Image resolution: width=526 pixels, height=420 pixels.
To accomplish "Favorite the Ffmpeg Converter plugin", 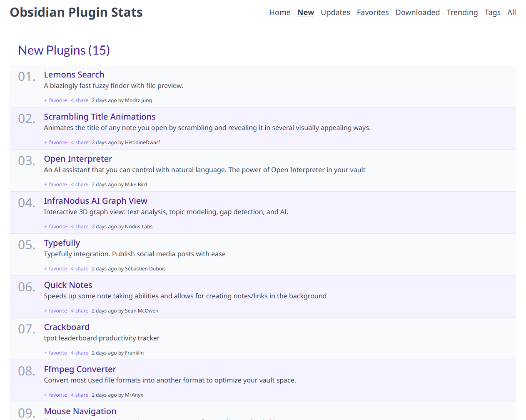I will coord(55,395).
